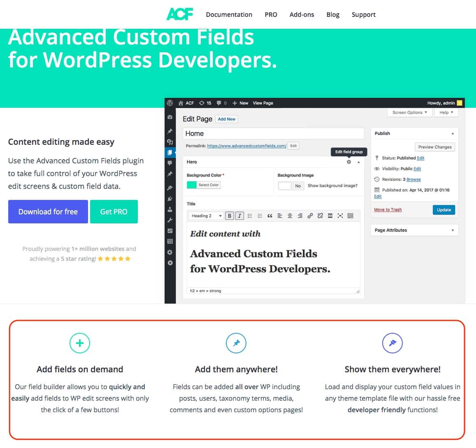The width and height of the screenshot is (476, 448).
Task: Click Edit button beside the permalink
Action: (x=293, y=146)
